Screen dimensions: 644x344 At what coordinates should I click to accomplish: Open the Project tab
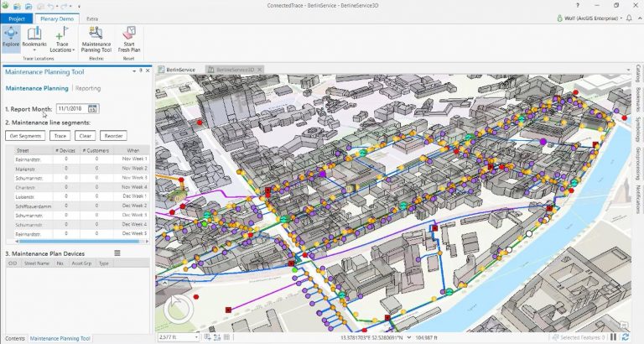[17, 18]
